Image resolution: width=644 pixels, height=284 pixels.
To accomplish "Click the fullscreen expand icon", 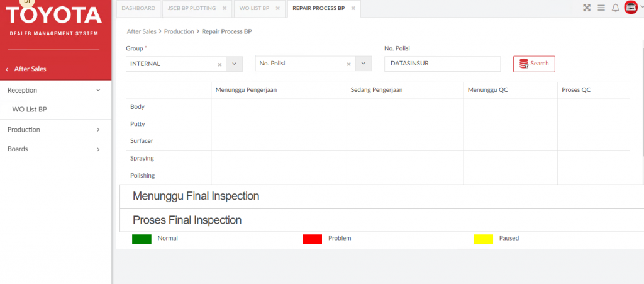I will tap(587, 8).
